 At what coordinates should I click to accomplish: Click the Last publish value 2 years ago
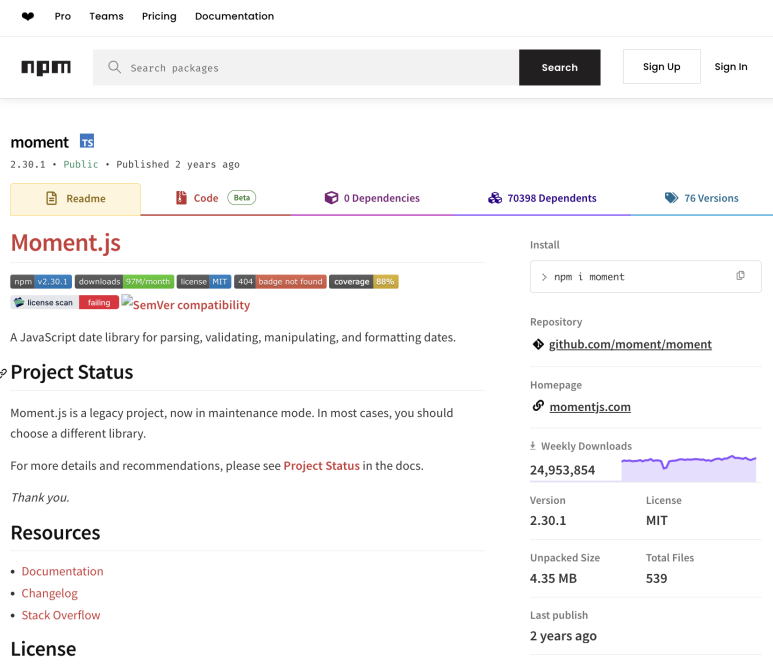coord(563,636)
